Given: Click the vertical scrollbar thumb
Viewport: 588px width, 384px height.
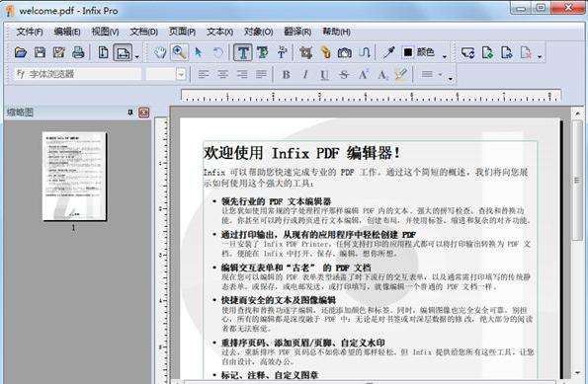Looking at the screenshot, I should 577,181.
